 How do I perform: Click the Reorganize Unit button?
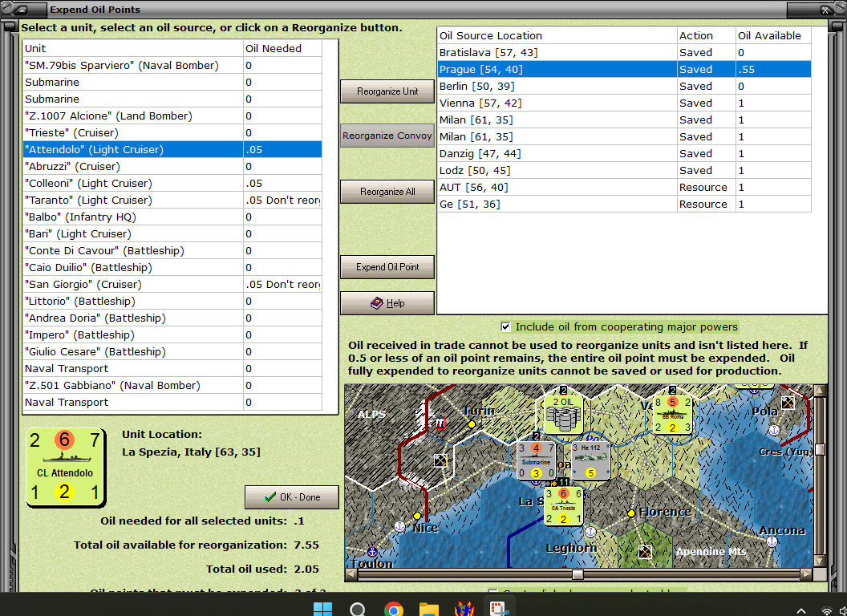[x=387, y=91]
